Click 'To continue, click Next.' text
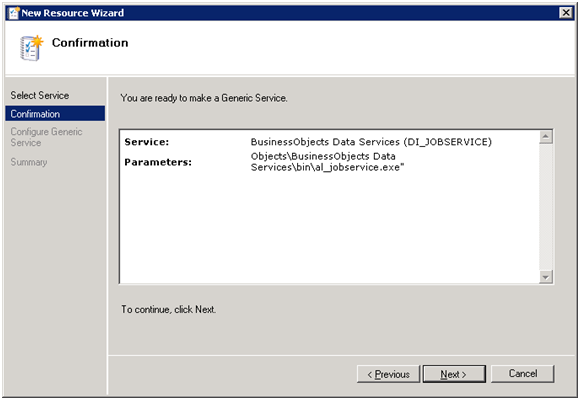Image resolution: width=580 pixels, height=400 pixels. (168, 309)
